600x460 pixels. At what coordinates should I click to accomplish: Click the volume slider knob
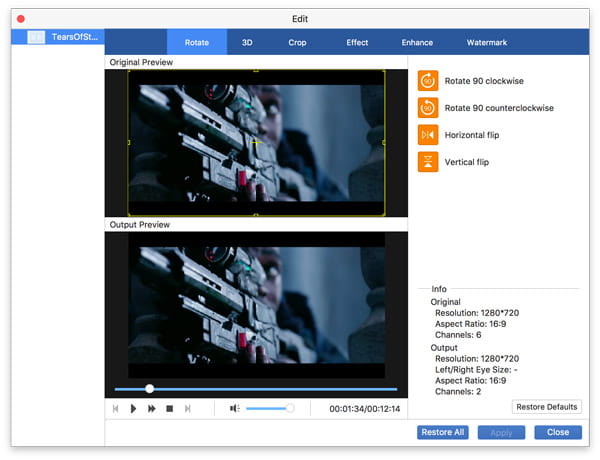coord(290,408)
